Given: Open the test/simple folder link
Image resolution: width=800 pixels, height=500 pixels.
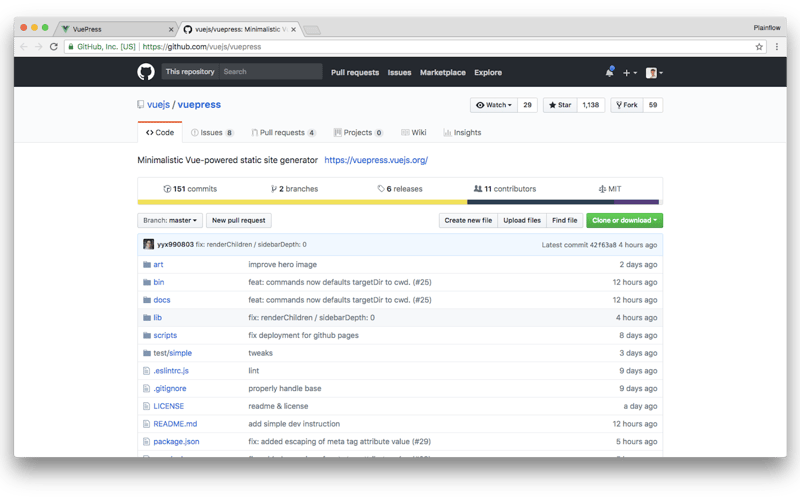Looking at the screenshot, I should [x=172, y=353].
